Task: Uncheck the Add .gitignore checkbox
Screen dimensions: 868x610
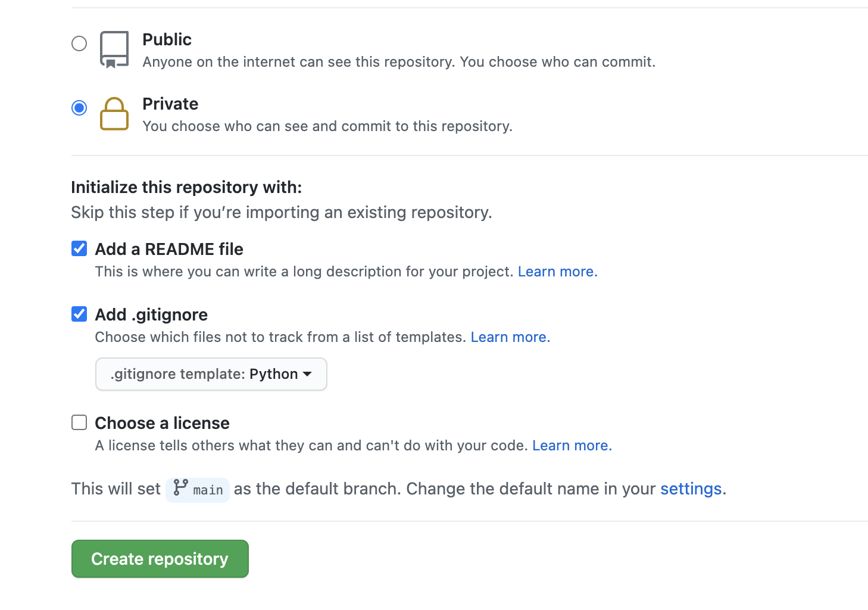Action: 79,314
